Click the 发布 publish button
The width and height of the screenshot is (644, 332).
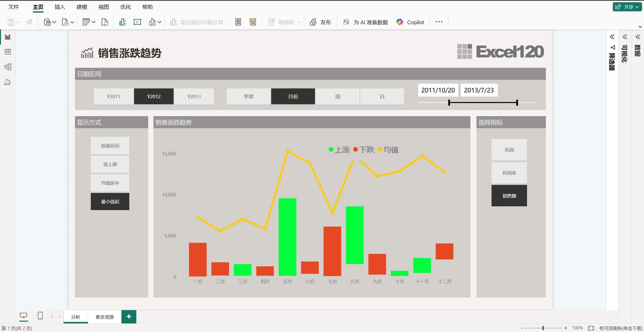[x=320, y=22]
